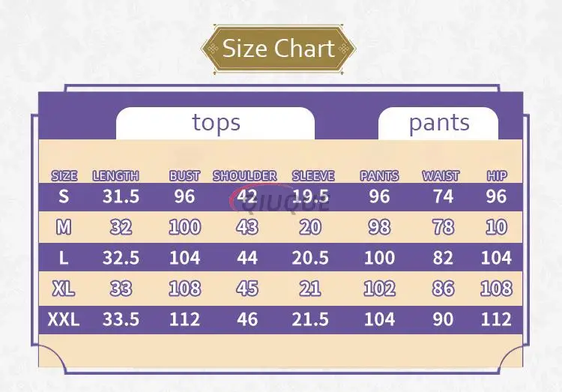The width and height of the screenshot is (562, 392).
Task: Click the PANTS column header
Action: 379,175
